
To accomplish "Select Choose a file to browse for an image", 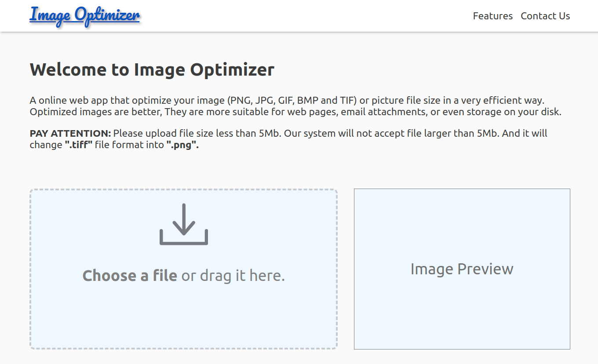I will pyautogui.click(x=130, y=276).
